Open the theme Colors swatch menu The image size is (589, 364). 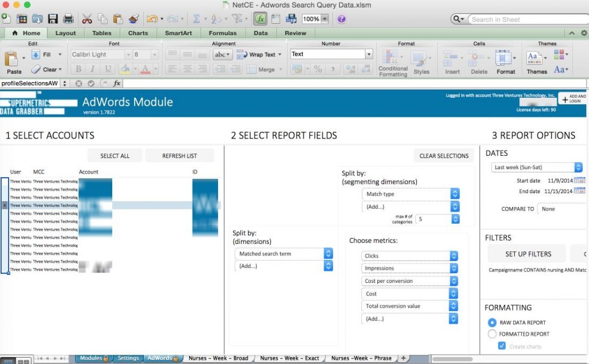click(561, 55)
